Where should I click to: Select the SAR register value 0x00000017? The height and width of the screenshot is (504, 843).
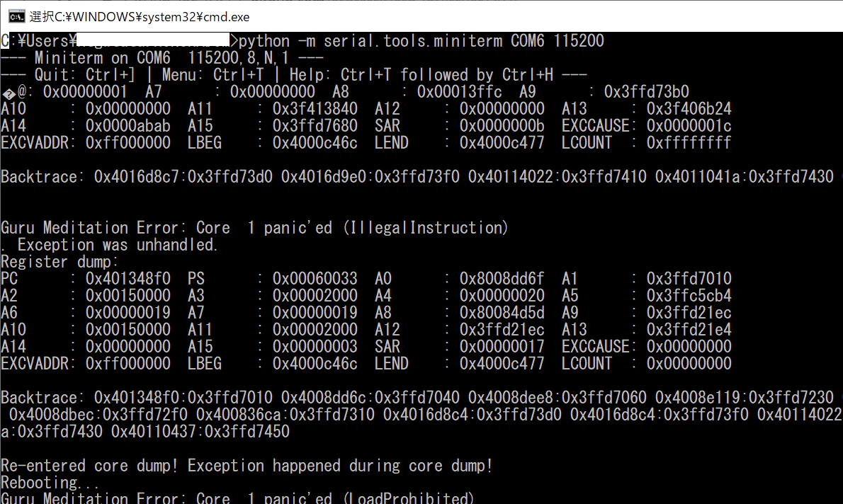(x=502, y=347)
